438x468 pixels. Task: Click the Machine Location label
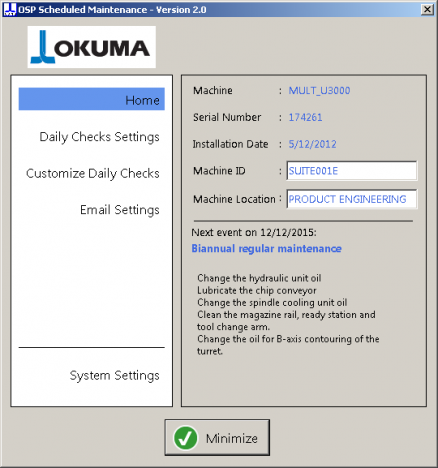(234, 199)
